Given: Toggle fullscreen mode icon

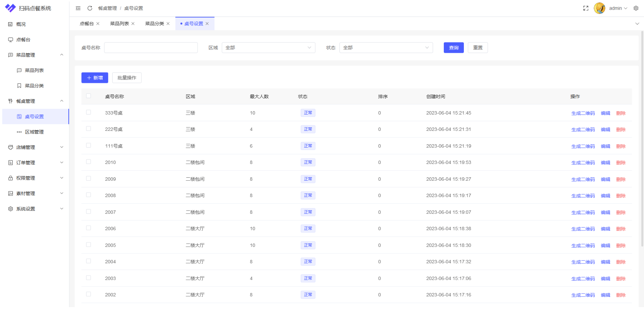Looking at the screenshot, I should 586,8.
